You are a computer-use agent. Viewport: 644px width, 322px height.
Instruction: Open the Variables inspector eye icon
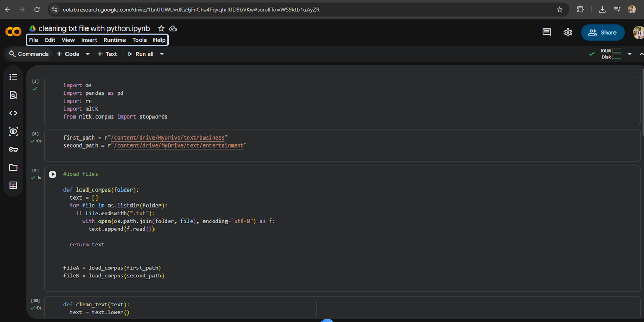(x=13, y=131)
